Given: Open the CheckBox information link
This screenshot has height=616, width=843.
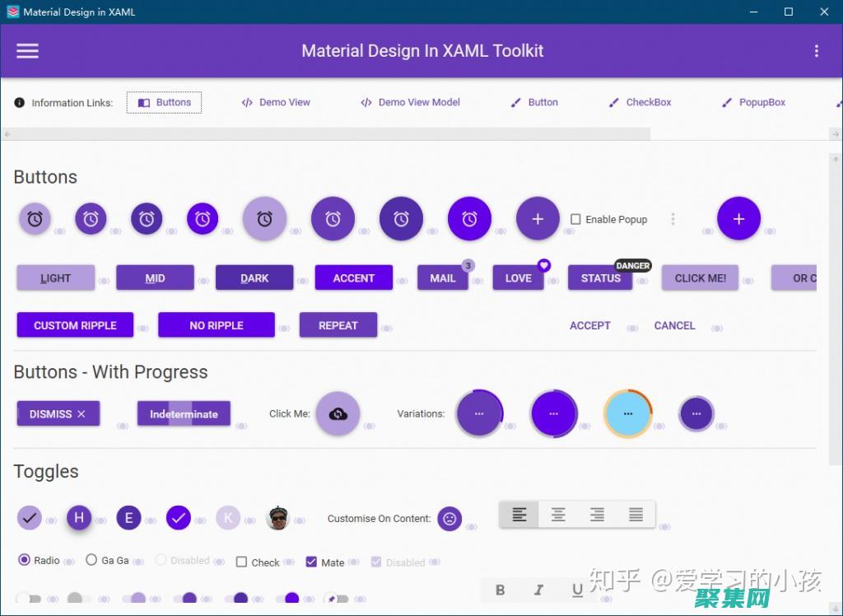Looking at the screenshot, I should pos(640,103).
